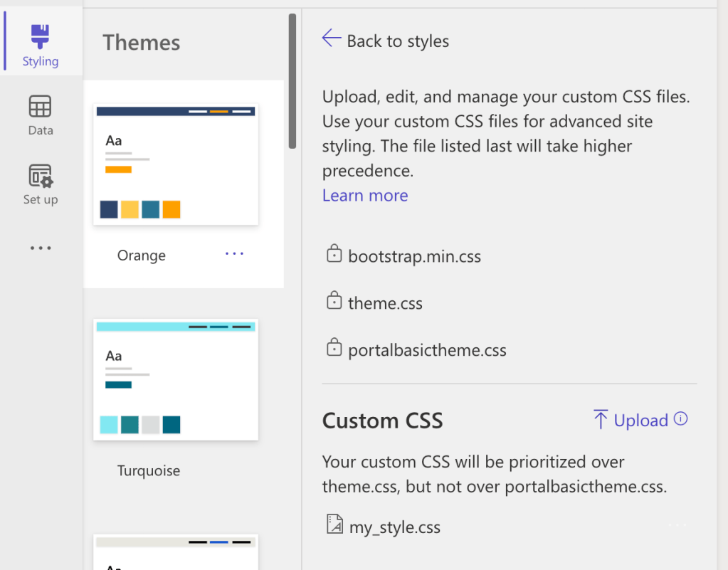Open the Learn more link
The height and width of the screenshot is (570, 728).
(365, 196)
